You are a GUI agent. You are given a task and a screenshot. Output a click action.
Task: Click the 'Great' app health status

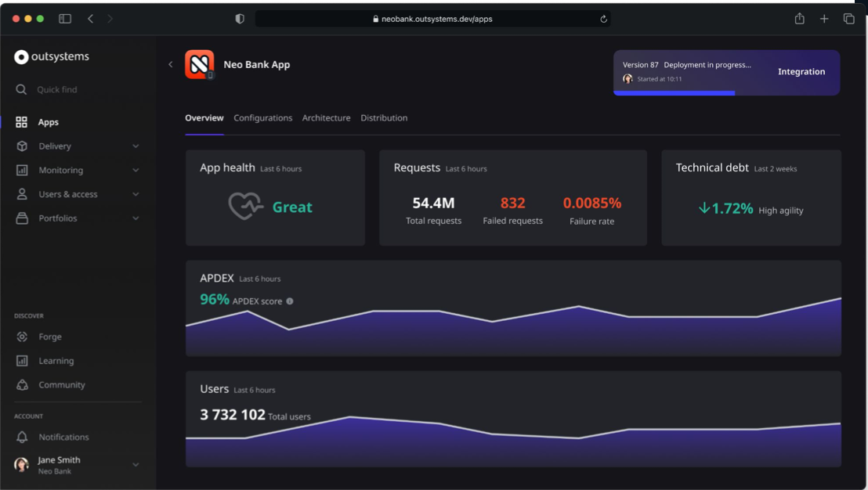[292, 207]
